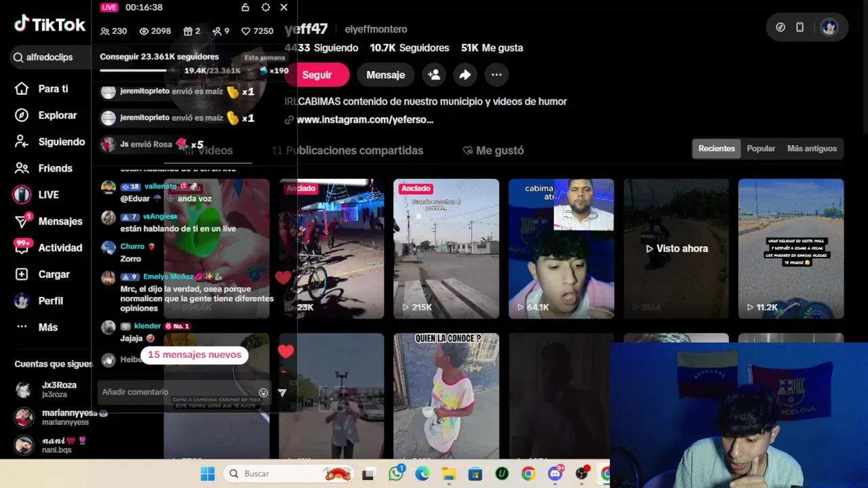The height and width of the screenshot is (488, 868).
Task: Select Popular sort option
Action: [x=761, y=148]
